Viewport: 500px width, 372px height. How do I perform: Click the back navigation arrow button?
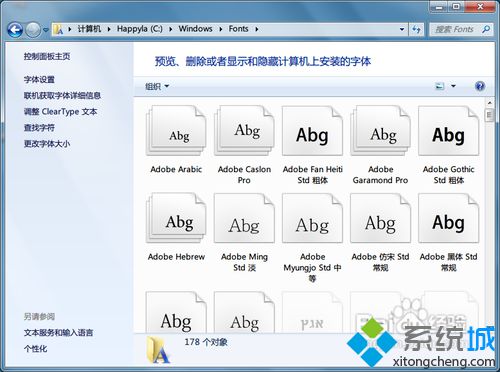point(15,30)
